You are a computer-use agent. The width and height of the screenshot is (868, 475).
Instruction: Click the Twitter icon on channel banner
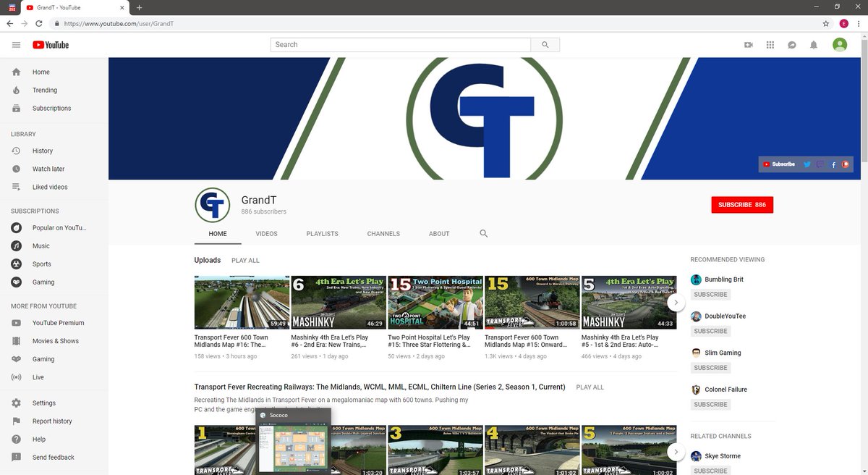[x=807, y=164]
